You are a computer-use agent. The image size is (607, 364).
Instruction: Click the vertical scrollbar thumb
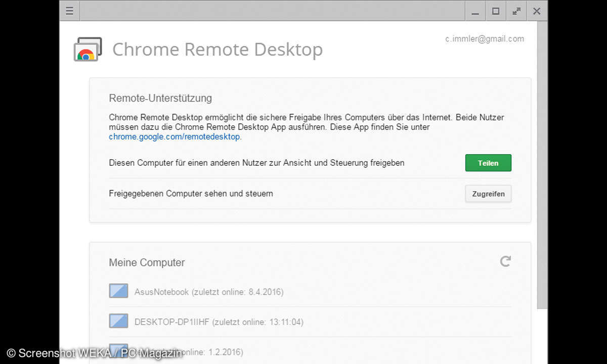[x=542, y=165]
